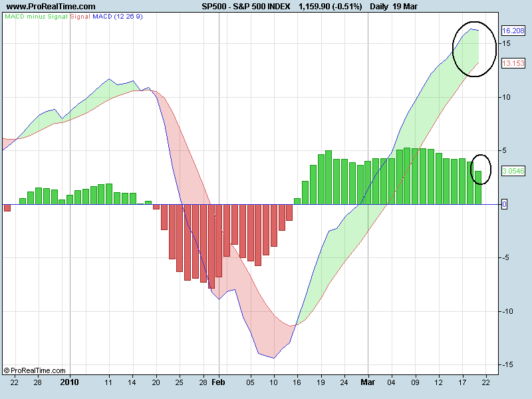
Task: Click the 14 date label on time axis
Action: pos(132,382)
